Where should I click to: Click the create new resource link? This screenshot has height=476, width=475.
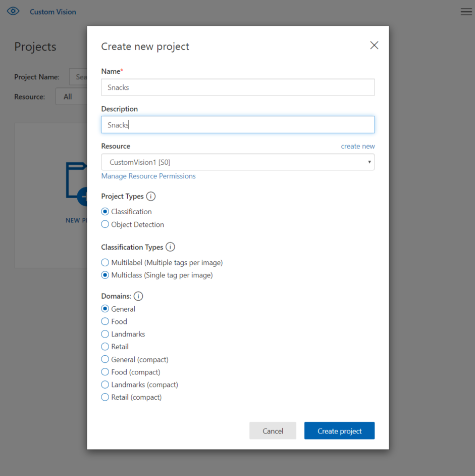tap(358, 146)
